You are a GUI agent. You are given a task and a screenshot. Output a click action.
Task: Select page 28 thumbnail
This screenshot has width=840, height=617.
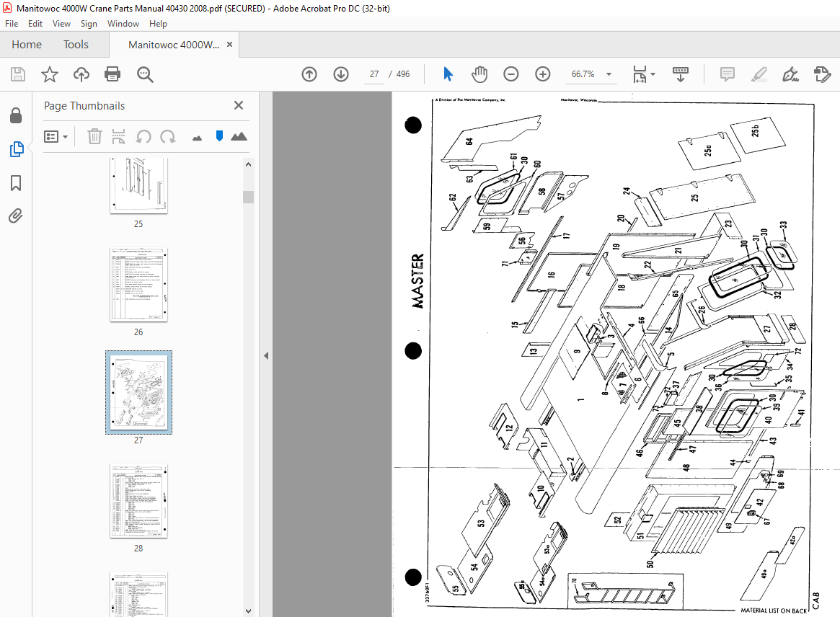[x=138, y=501]
